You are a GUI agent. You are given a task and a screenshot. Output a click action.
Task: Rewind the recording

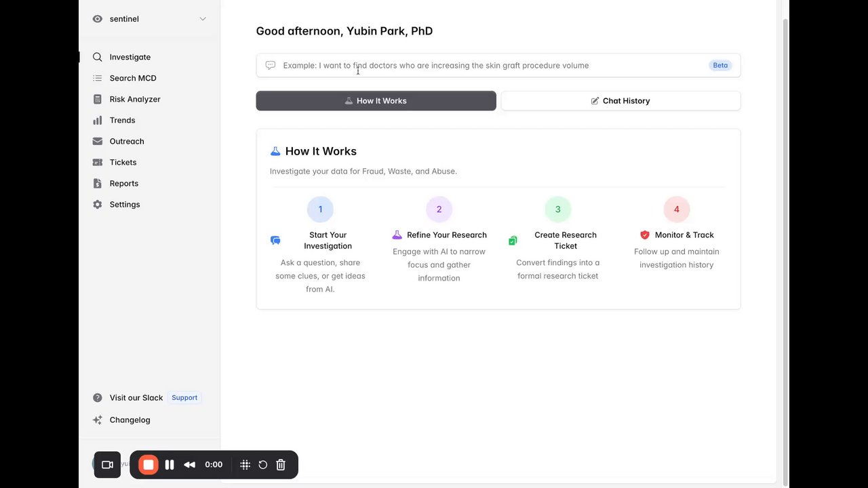click(190, 464)
